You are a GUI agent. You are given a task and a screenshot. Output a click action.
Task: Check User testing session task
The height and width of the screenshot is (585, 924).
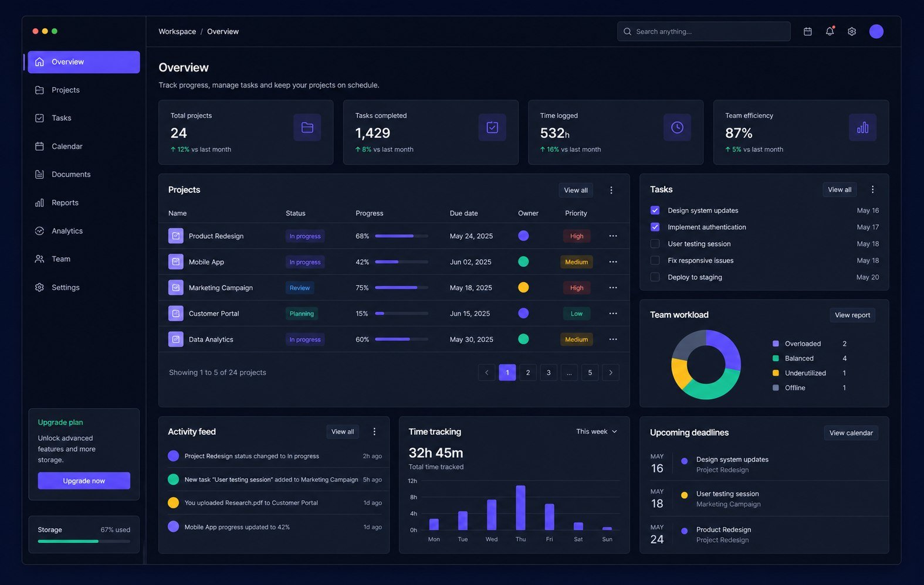(655, 243)
